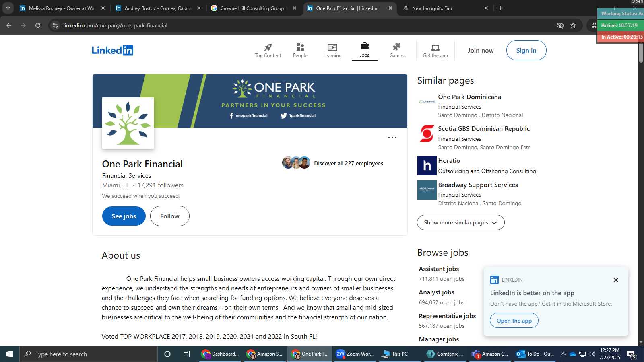Open Horatio similar page link
644x362 pixels.
point(449,161)
